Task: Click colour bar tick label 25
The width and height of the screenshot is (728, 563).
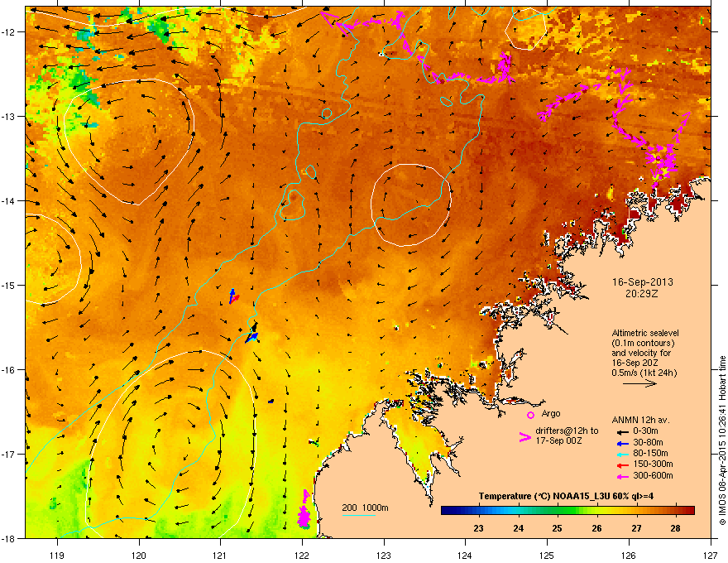Action: [x=557, y=528]
